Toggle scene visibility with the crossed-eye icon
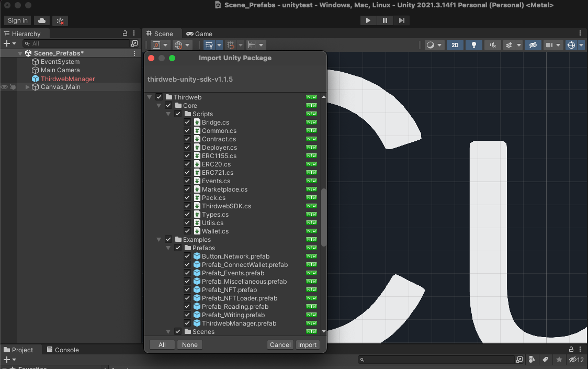This screenshot has height=369, width=588. tap(533, 45)
